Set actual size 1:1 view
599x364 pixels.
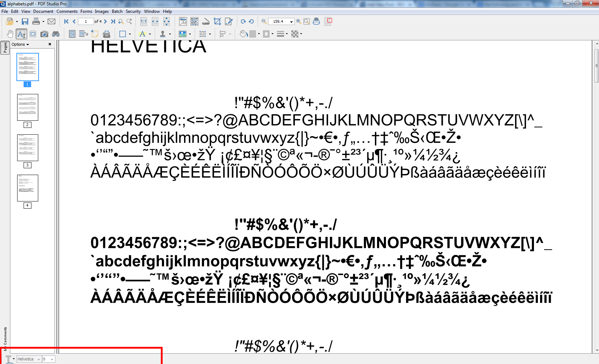click(x=144, y=21)
